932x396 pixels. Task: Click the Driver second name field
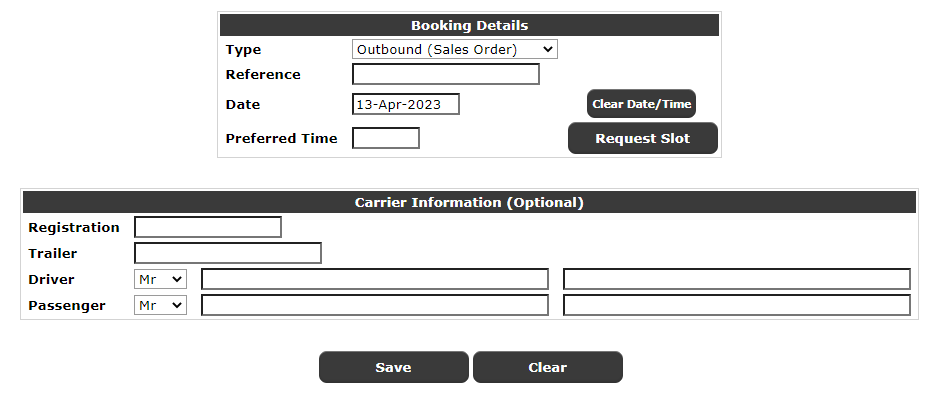pos(736,279)
